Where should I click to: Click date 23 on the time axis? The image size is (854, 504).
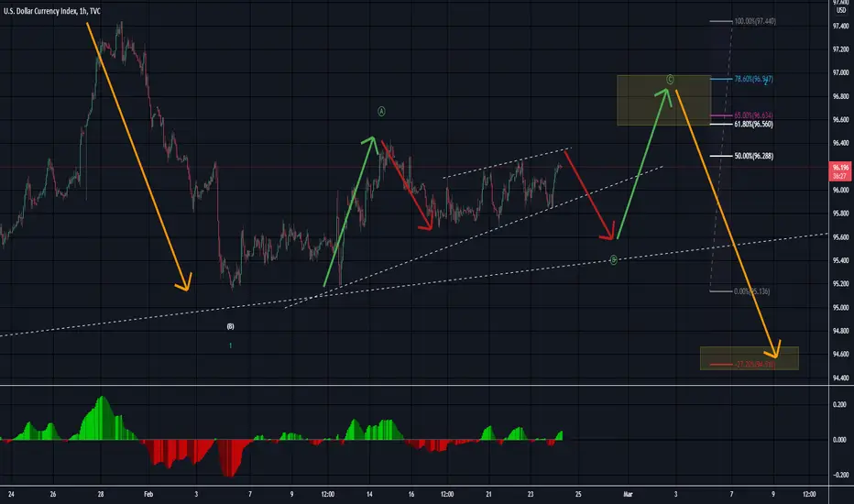coord(531,494)
